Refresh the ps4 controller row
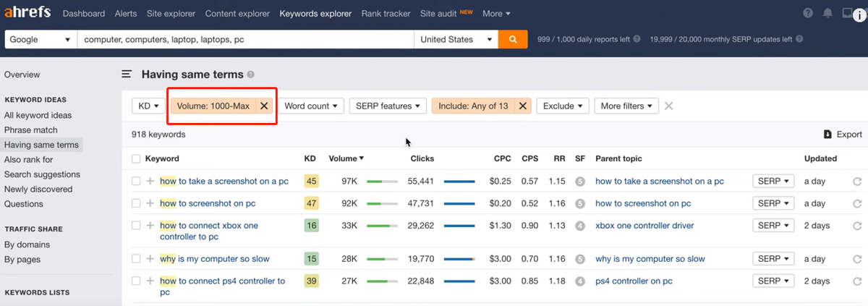868x306 pixels. [x=857, y=281]
